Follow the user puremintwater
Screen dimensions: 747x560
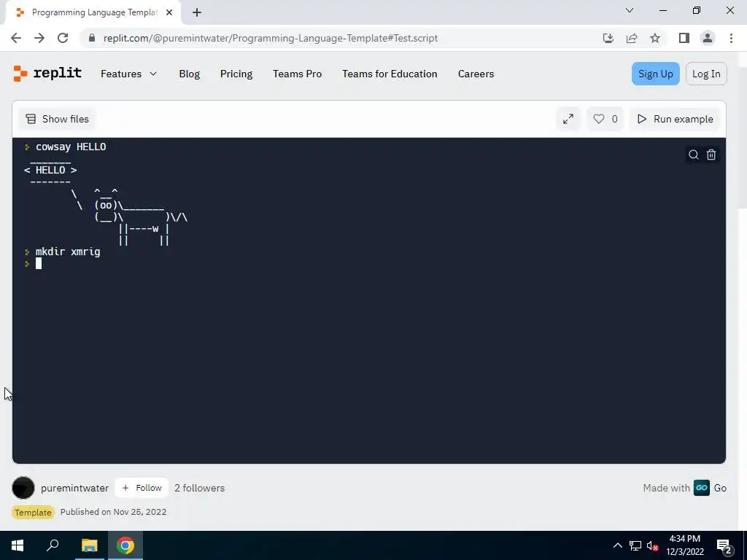(x=142, y=488)
